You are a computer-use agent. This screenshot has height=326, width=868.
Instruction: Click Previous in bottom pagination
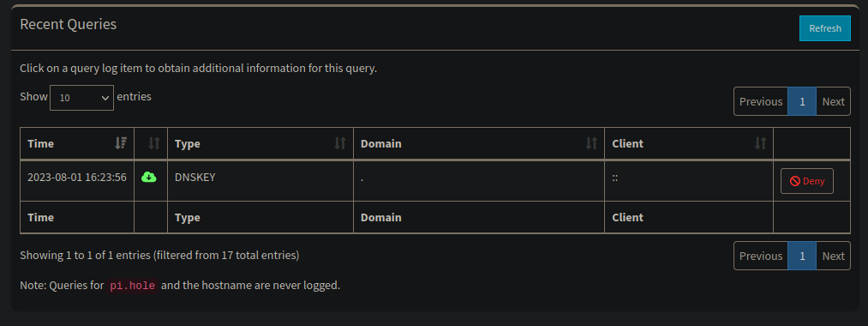(x=761, y=256)
